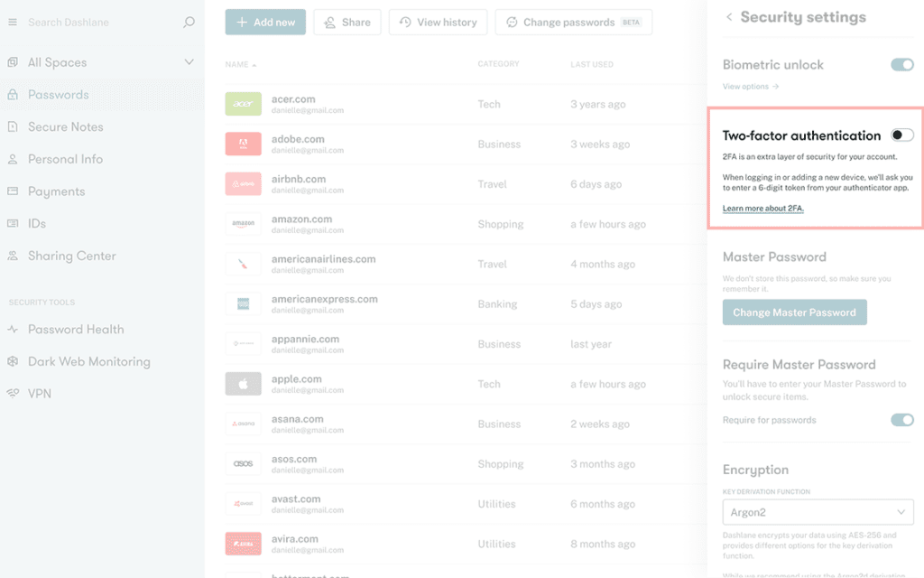Turn off Require for passwords
Image resolution: width=924 pixels, height=578 pixels.
coord(901,420)
